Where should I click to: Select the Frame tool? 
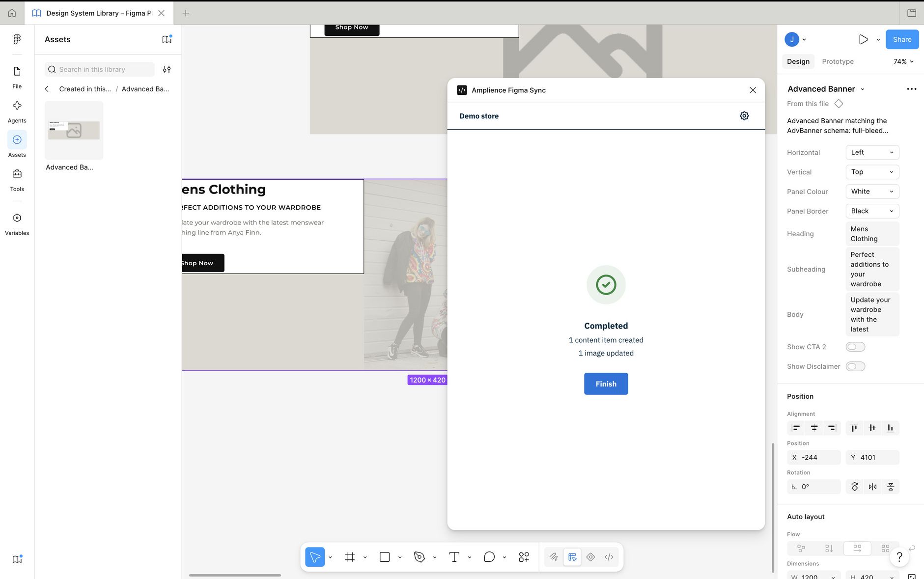[x=350, y=557]
